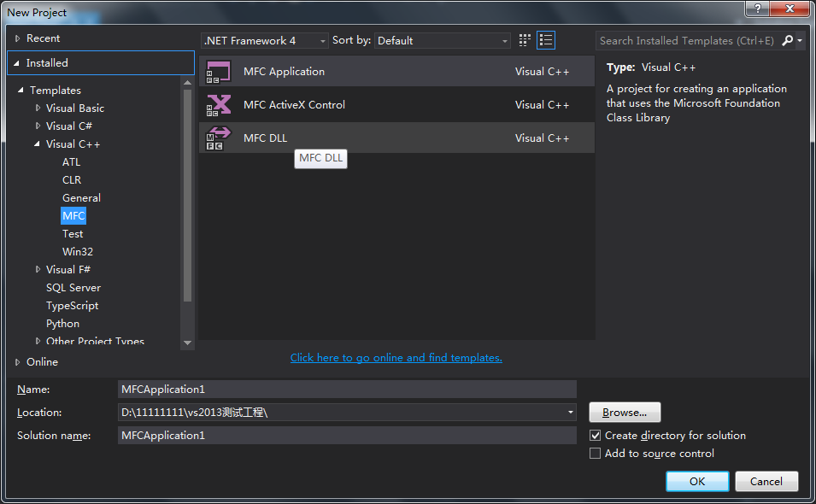
Task: Open the Browse dialog for project location
Action: 624,412
